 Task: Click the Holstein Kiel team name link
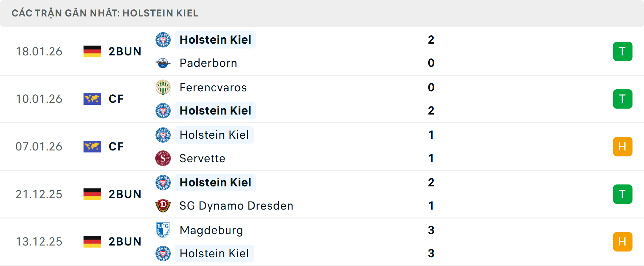215,40
